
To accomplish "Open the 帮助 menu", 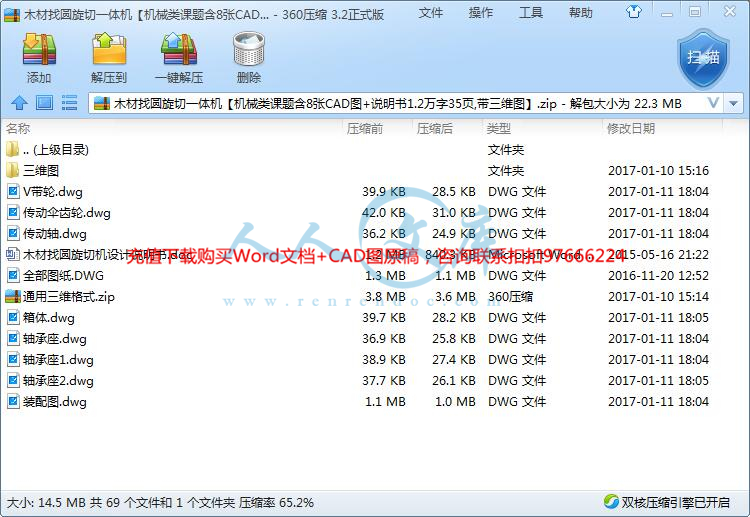I will (581, 13).
